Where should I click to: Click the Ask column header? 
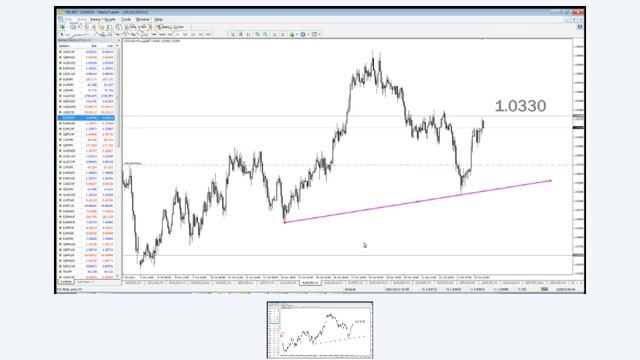(x=110, y=46)
